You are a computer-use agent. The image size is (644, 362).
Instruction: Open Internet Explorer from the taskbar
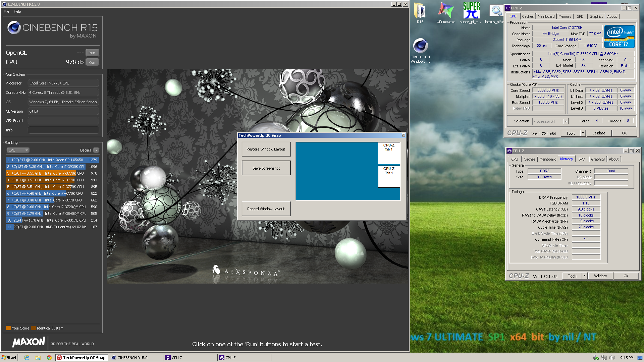point(27,358)
